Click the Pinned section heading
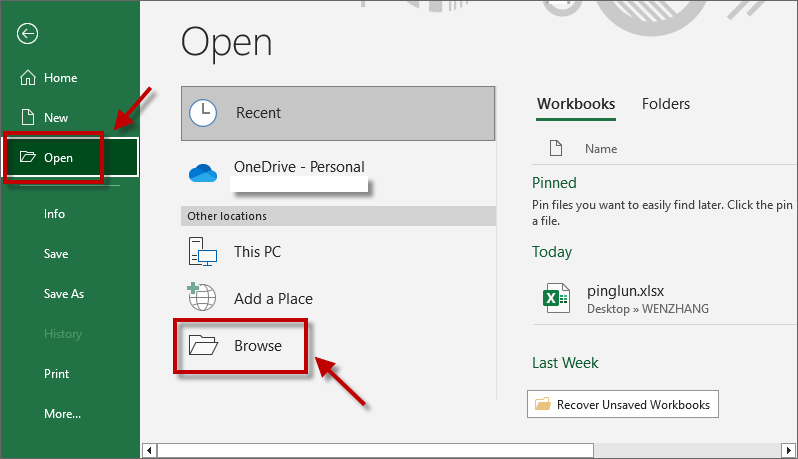This screenshot has height=459, width=798. (554, 183)
